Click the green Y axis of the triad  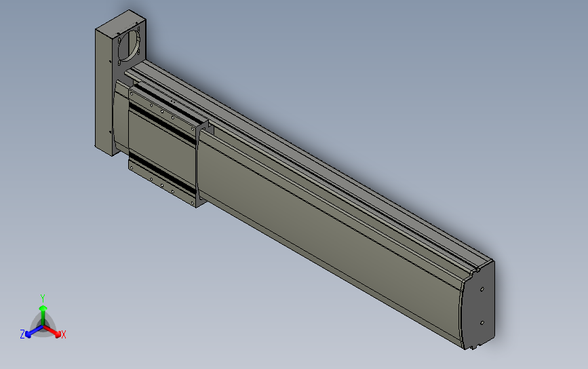pos(43,315)
